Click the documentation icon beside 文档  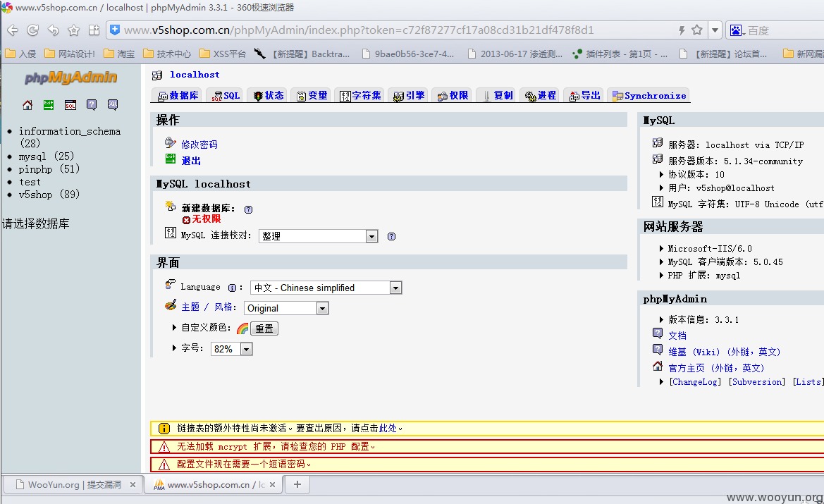(658, 333)
